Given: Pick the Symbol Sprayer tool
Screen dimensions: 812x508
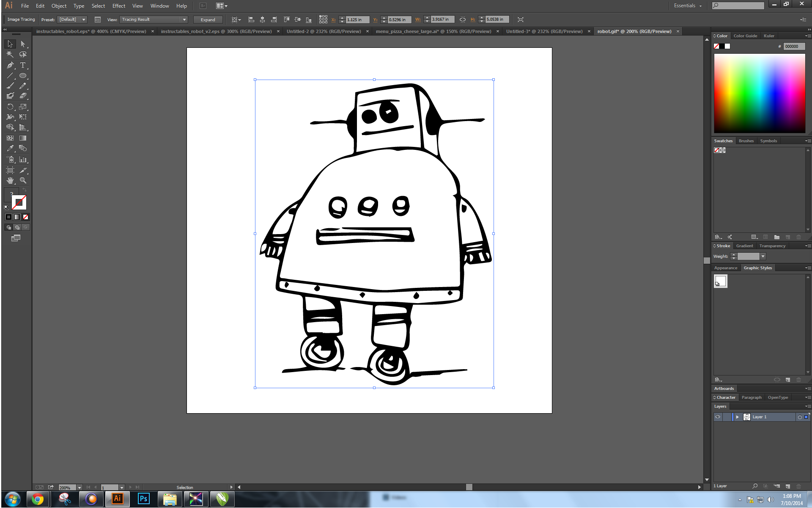Looking at the screenshot, I should [x=10, y=160].
